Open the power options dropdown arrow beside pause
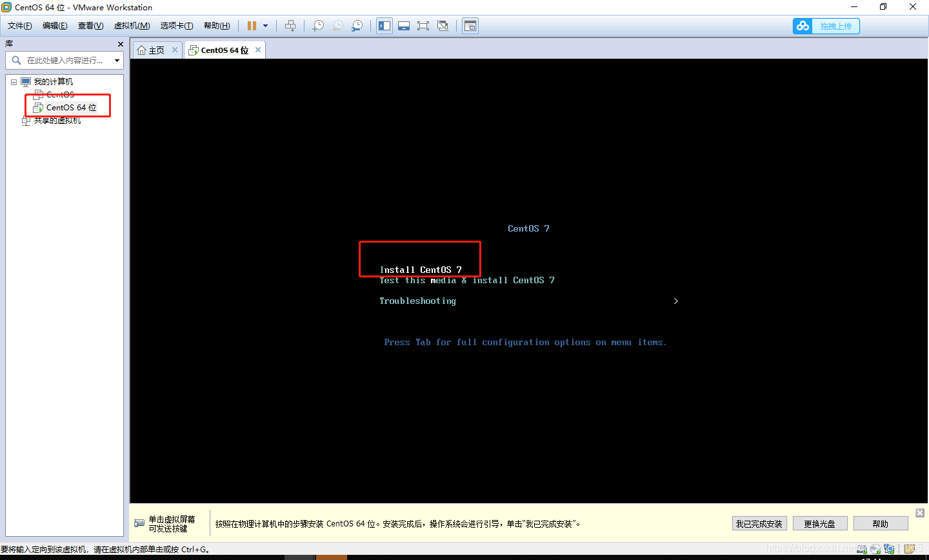 pyautogui.click(x=265, y=26)
